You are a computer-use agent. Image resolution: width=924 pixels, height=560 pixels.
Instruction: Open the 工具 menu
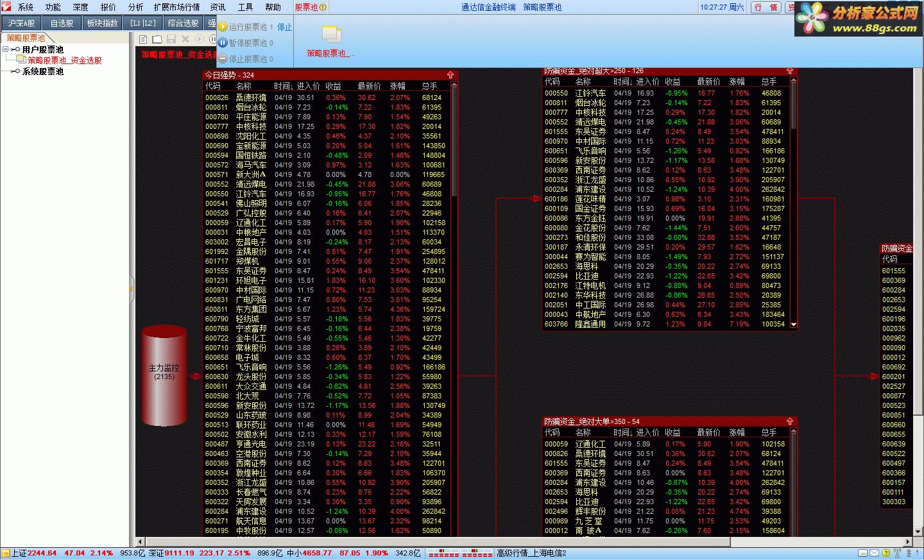(x=245, y=7)
